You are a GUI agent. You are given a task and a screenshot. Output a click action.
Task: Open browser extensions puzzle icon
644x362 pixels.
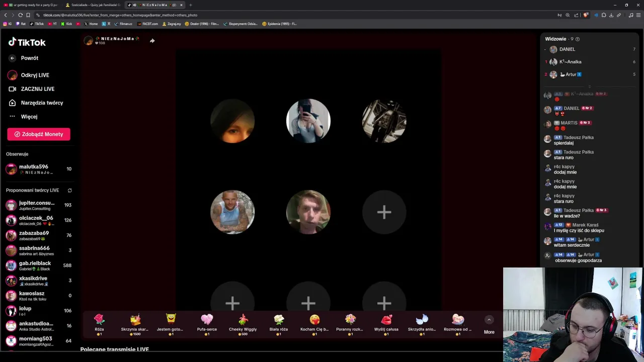tap(604, 15)
